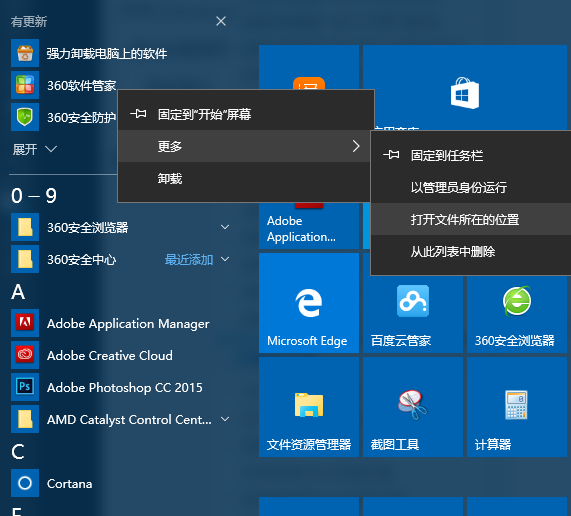Open Cortana icon in app list
Image resolution: width=571 pixels, height=516 pixels.
pos(25,483)
